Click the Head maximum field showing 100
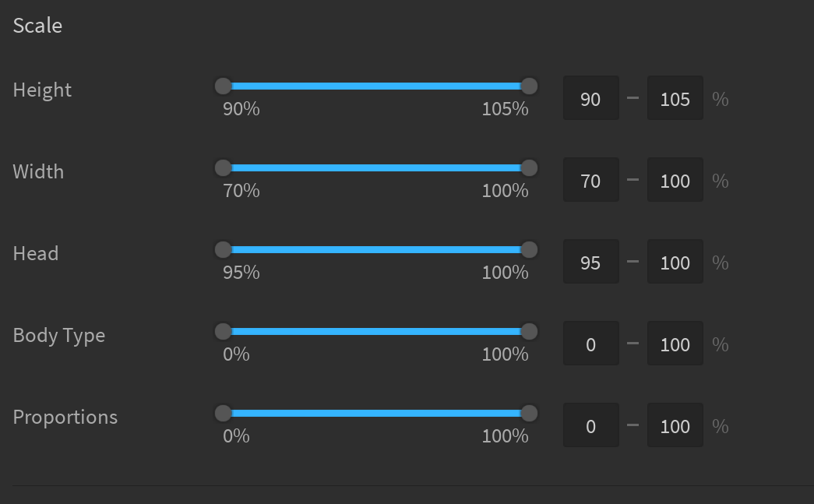 tap(675, 262)
